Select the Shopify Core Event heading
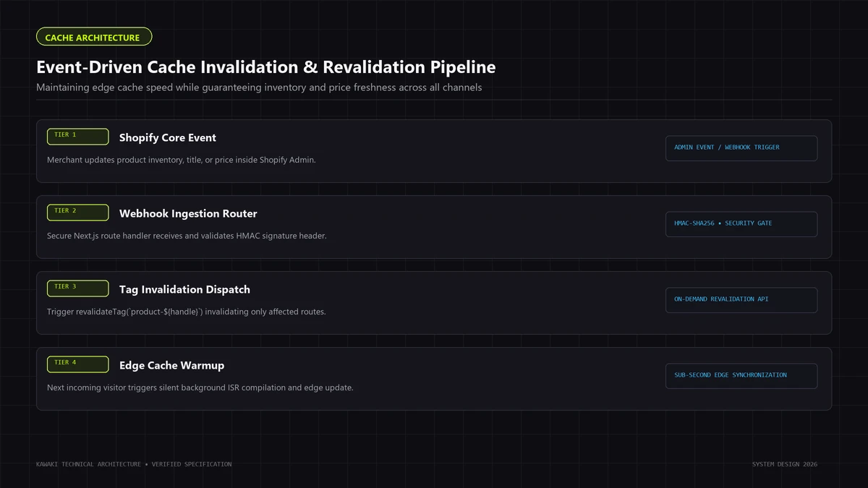 [x=168, y=137]
